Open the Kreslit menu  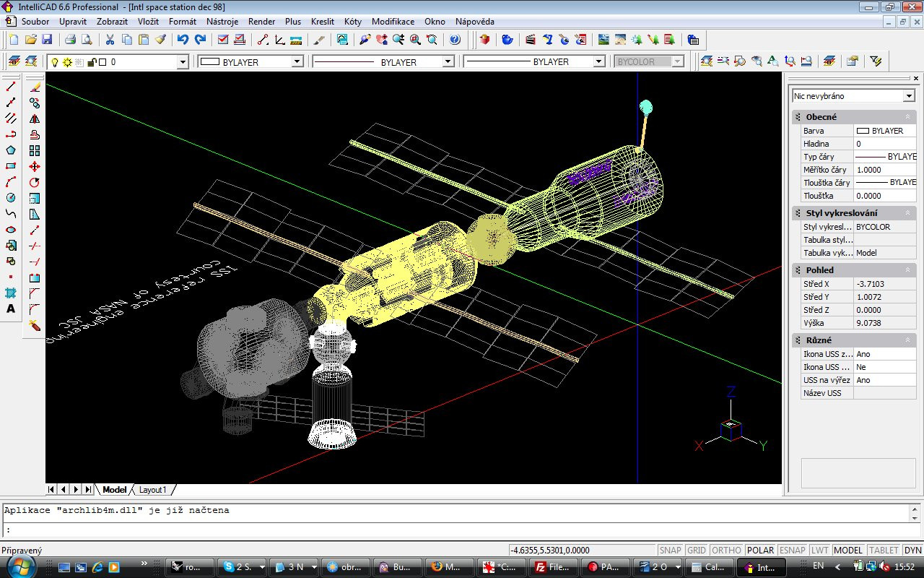[x=323, y=22]
